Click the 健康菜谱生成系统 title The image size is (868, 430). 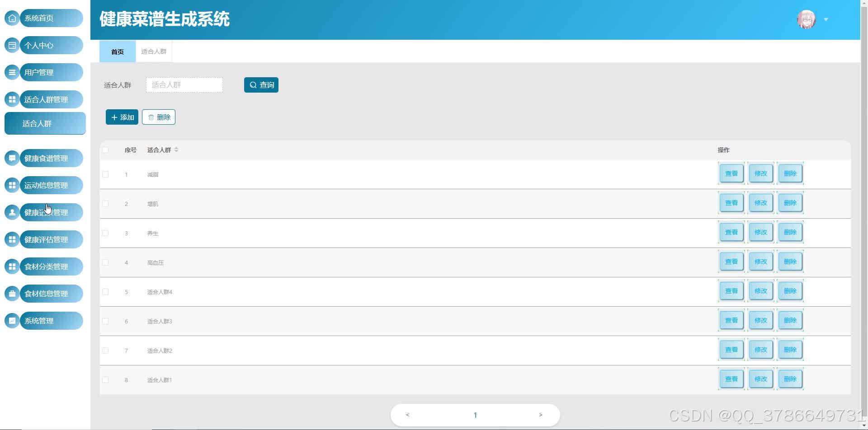[165, 19]
